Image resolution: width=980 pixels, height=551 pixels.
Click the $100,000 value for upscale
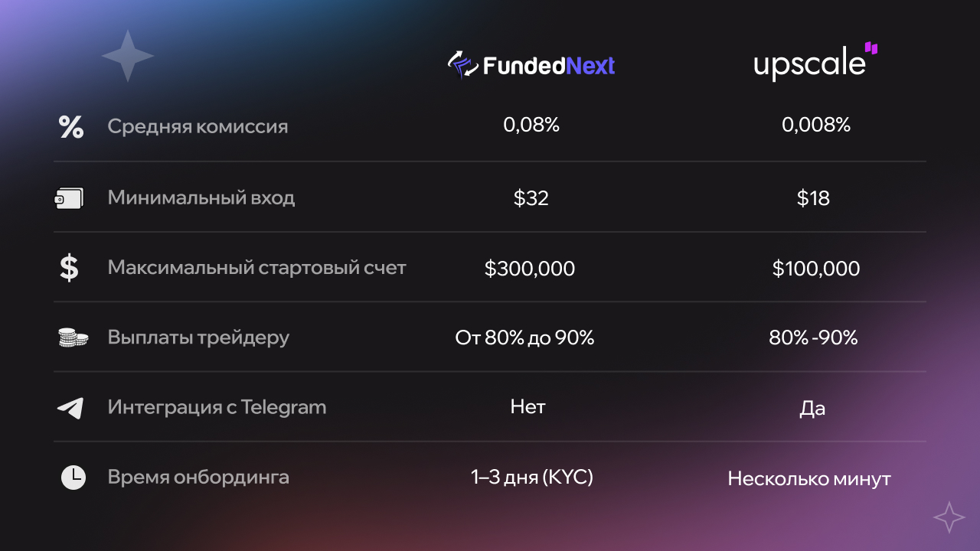[x=816, y=269]
